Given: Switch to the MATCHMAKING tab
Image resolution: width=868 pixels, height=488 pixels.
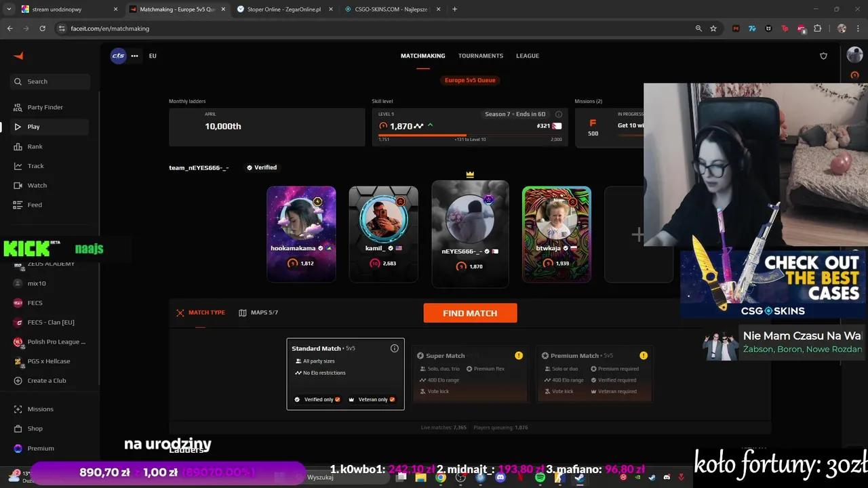Looking at the screenshot, I should click(x=422, y=56).
